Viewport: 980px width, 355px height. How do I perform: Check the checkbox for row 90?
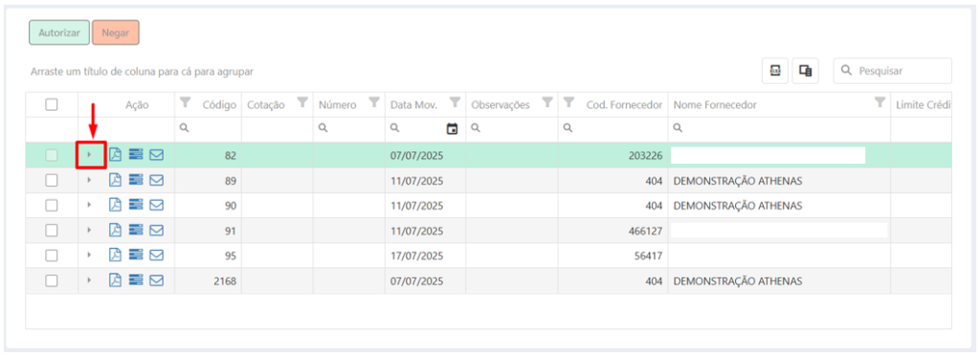tap(52, 205)
